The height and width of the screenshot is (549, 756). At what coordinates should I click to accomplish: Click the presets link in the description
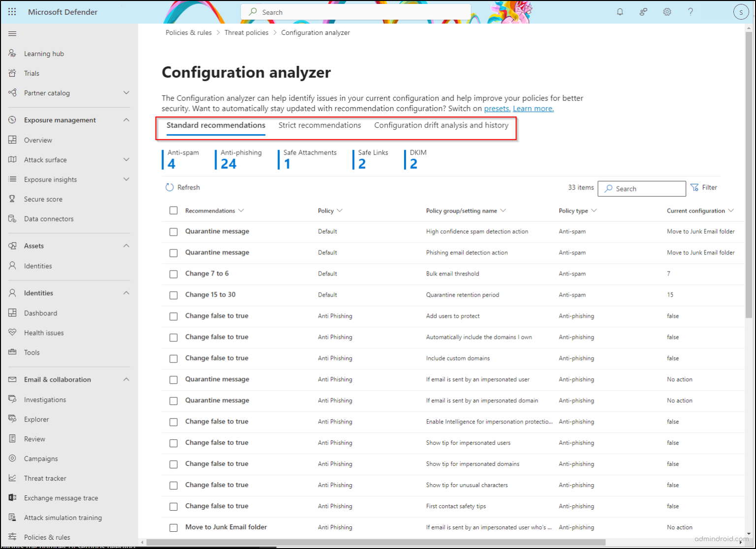coord(497,108)
